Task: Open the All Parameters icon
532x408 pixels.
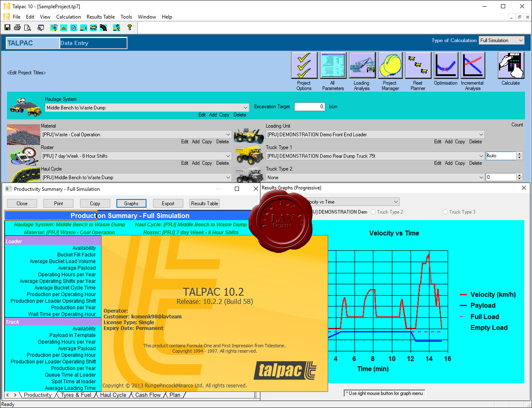Action: pyautogui.click(x=333, y=65)
